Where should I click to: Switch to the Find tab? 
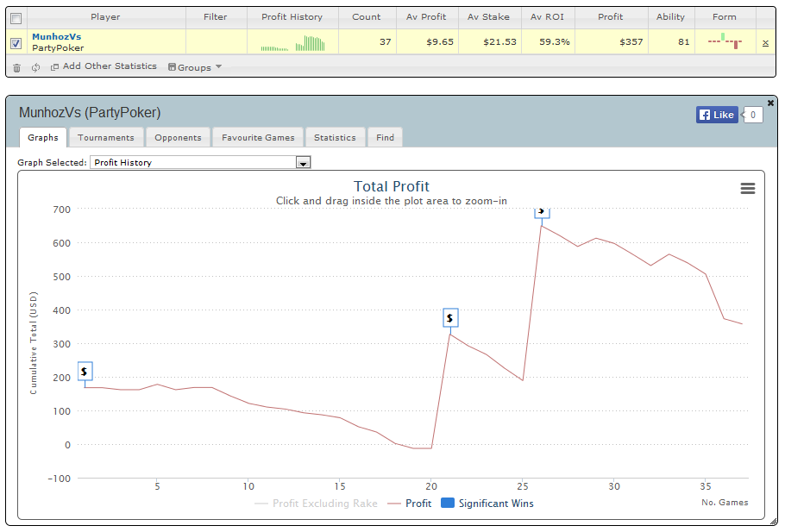385,138
